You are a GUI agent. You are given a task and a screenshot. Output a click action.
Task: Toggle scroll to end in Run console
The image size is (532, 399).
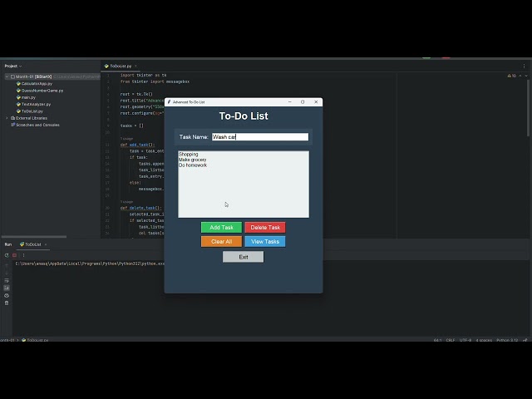click(x=7, y=288)
